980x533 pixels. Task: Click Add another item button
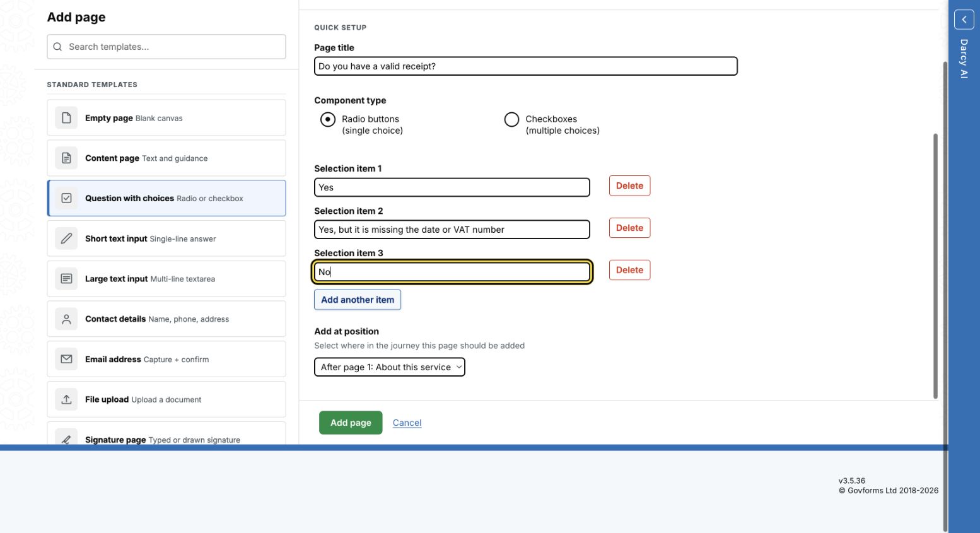coord(358,300)
